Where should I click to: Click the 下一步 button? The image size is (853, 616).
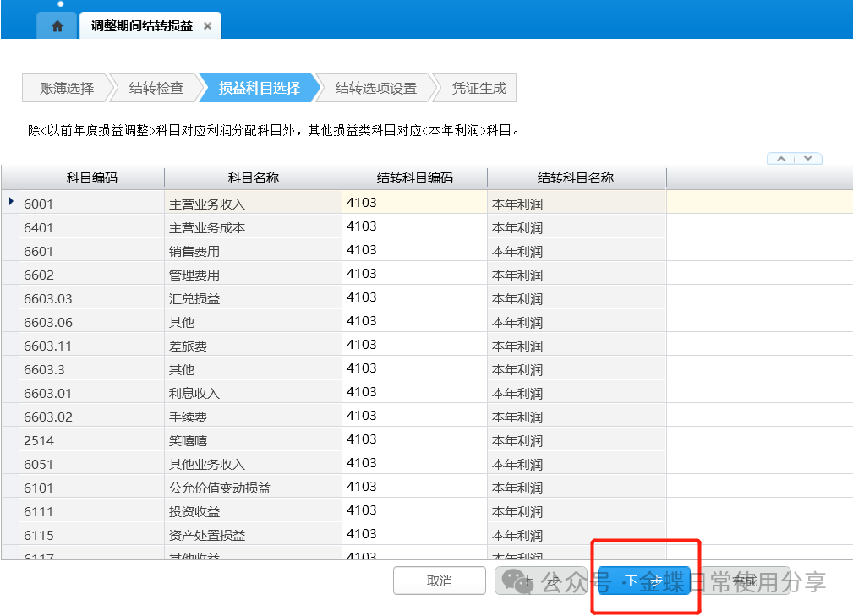tap(643, 581)
